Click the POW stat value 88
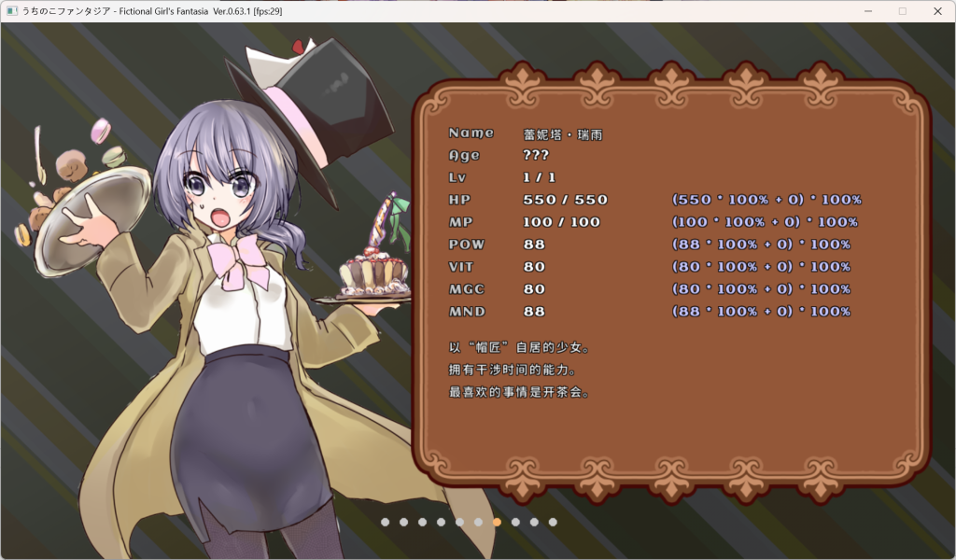 534,245
